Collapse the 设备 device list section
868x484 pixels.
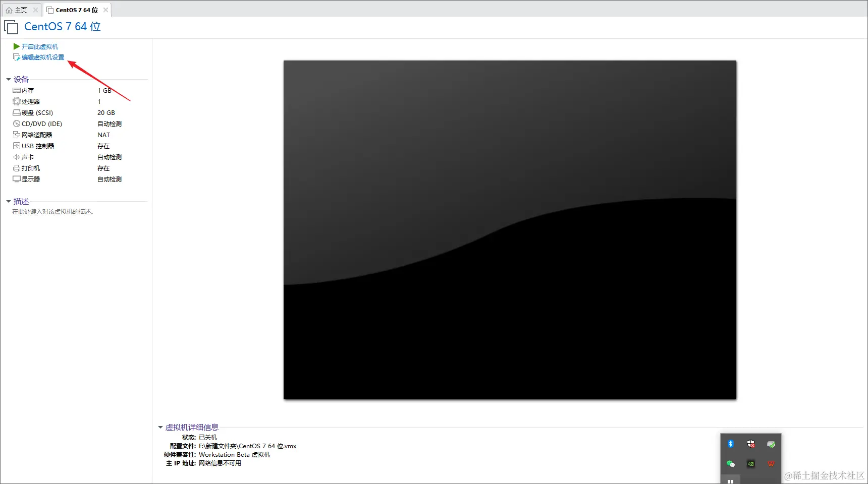click(x=8, y=79)
